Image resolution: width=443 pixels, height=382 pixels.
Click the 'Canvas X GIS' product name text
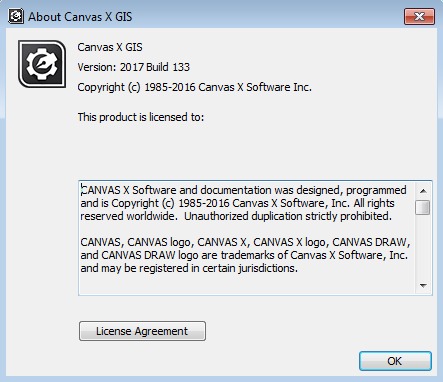pos(110,47)
